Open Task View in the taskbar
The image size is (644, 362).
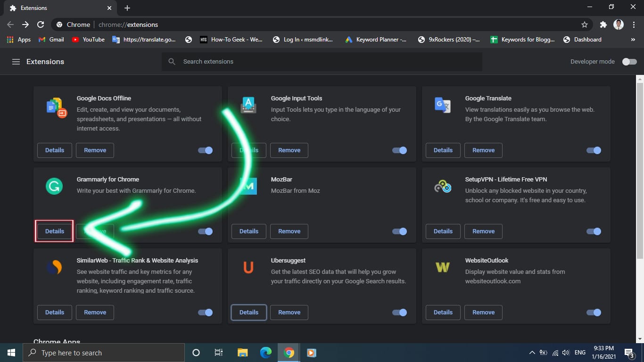[219, 353]
